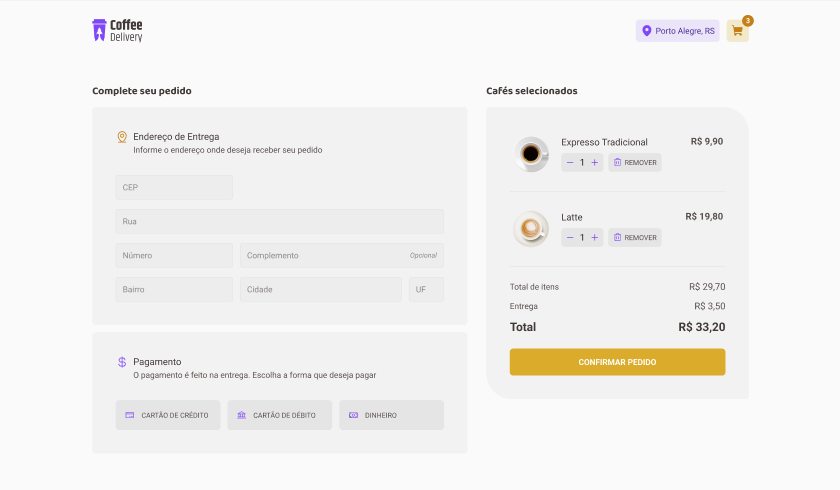Click the 'R$ 3,50' delivery fee
The image size is (840, 490).
point(710,306)
